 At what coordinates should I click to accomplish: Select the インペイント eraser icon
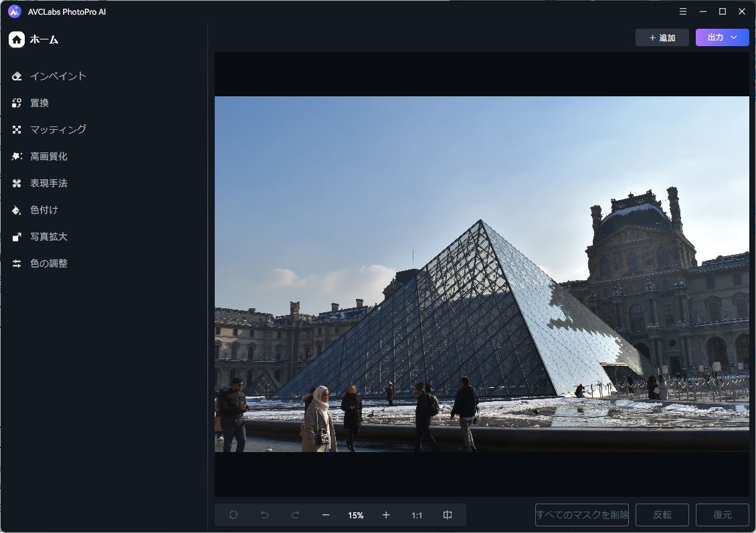(17, 76)
